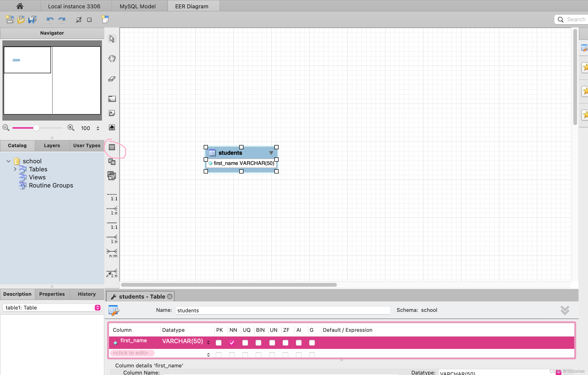Click the Undo arrow icon
This screenshot has width=588, height=375.
click(50, 19)
